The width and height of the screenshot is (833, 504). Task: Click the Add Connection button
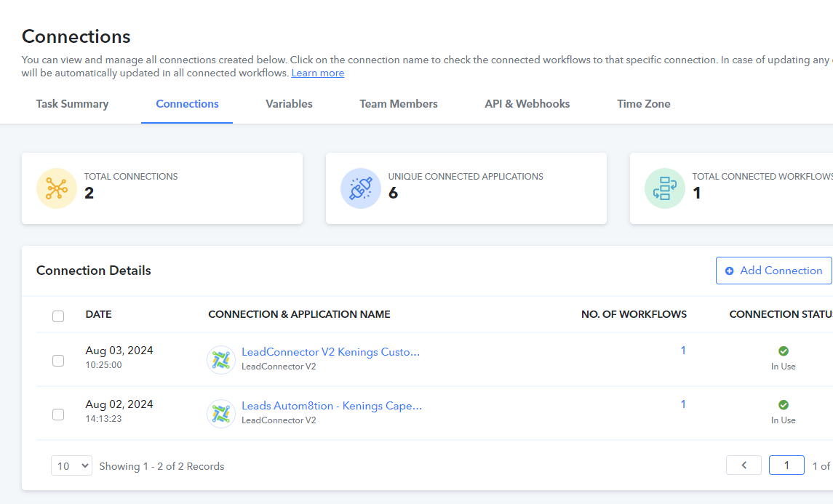pos(774,271)
